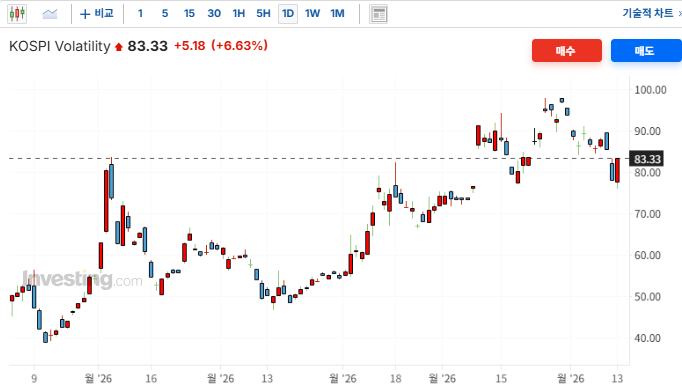The width and height of the screenshot is (682, 391).
Task: Select the 15 minute interval
Action: pos(189,13)
